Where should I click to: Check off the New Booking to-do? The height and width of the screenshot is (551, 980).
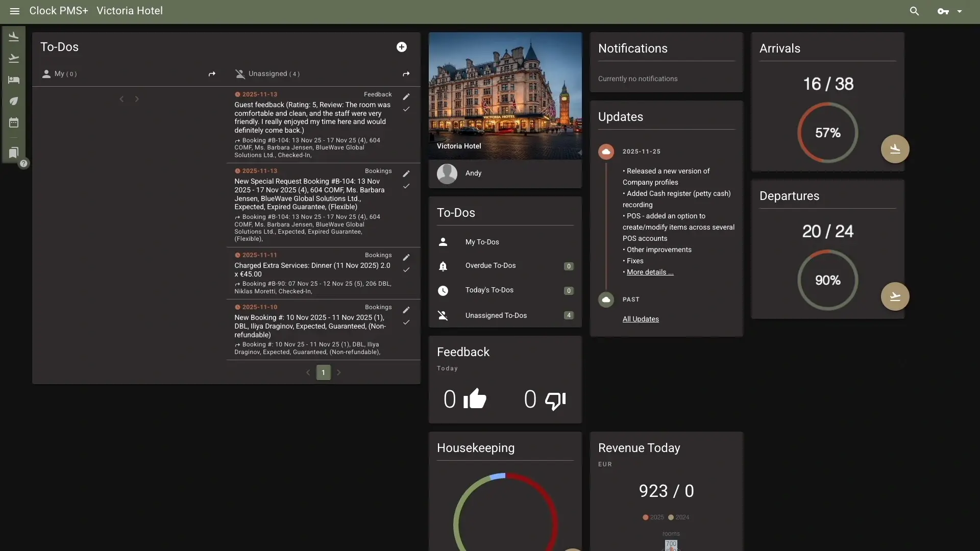[x=406, y=322]
